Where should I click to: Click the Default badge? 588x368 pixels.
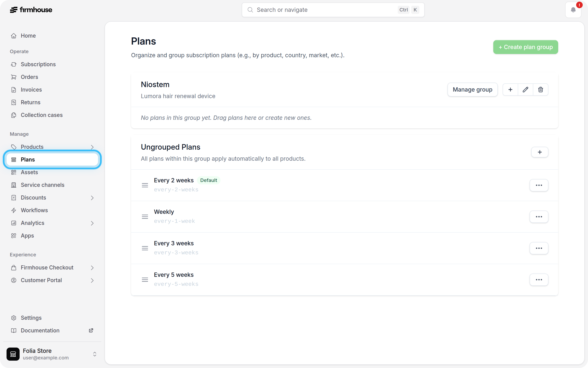(x=208, y=180)
